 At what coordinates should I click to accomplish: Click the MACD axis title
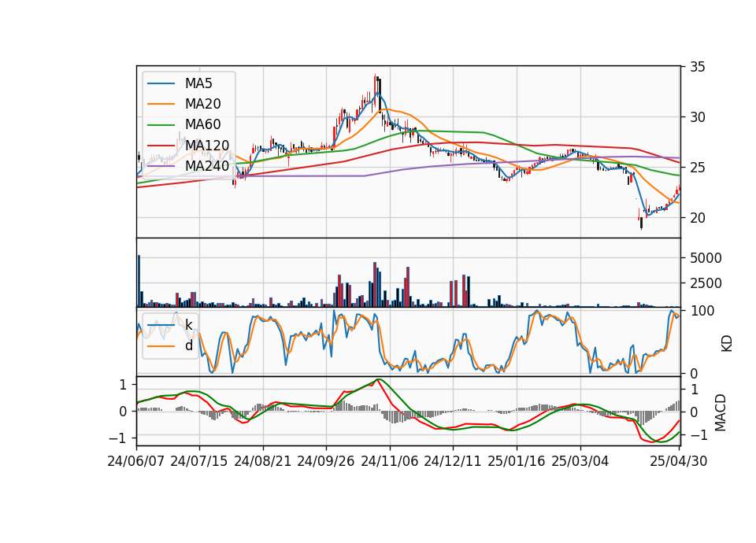coord(720,412)
